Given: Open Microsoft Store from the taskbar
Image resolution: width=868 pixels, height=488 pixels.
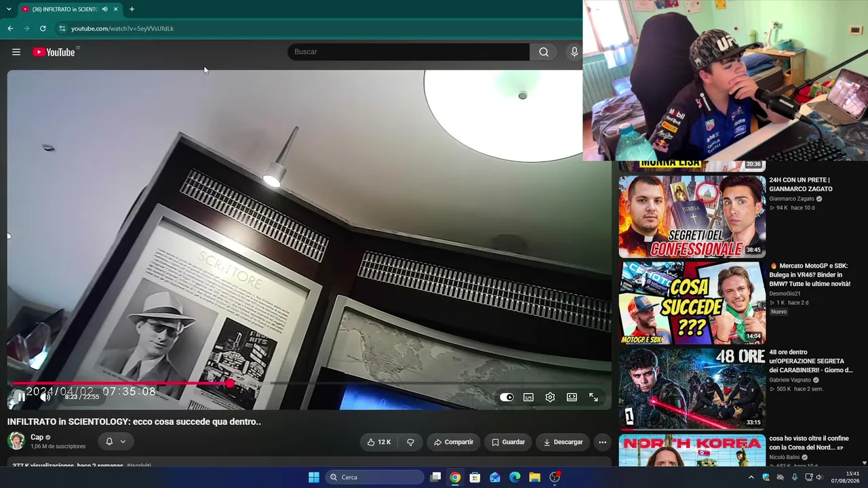Looking at the screenshot, I should [475, 477].
